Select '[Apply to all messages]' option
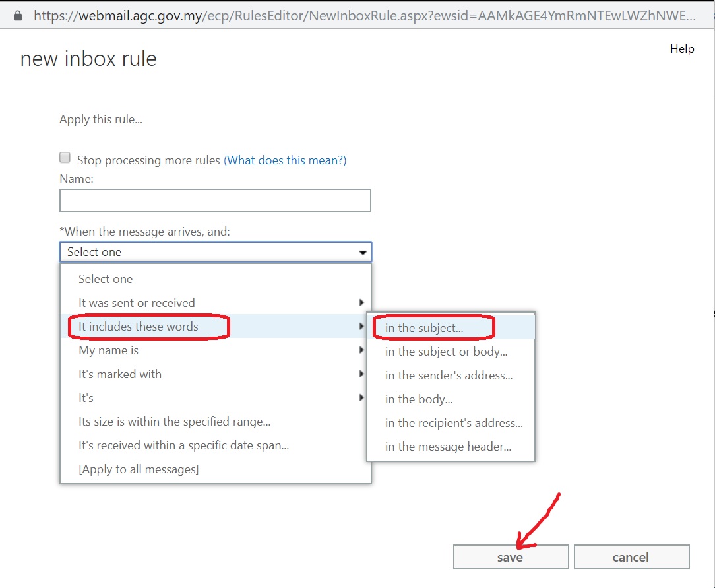Image resolution: width=715 pixels, height=588 pixels. [x=139, y=469]
